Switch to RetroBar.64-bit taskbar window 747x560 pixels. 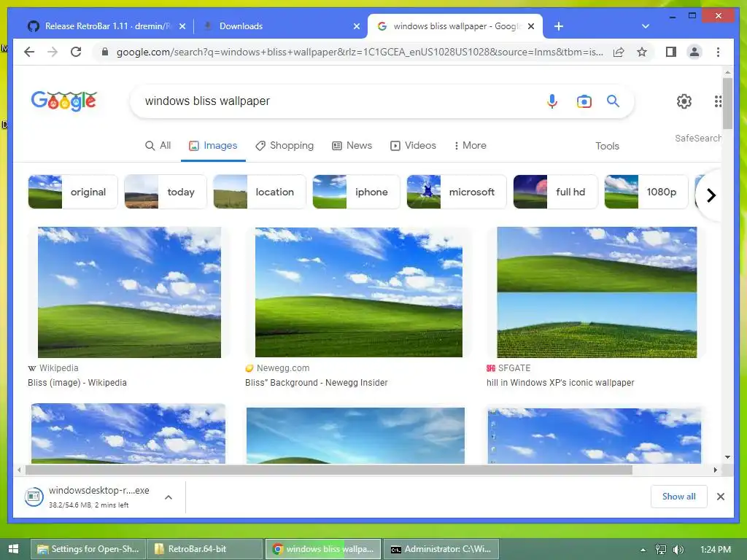coord(205,549)
